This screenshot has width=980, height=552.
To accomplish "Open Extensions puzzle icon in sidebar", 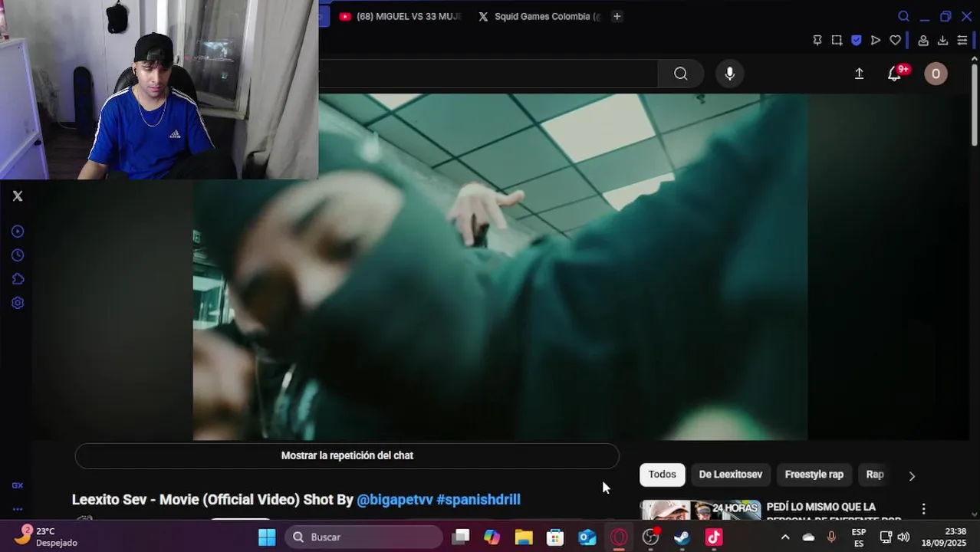I will (x=18, y=279).
